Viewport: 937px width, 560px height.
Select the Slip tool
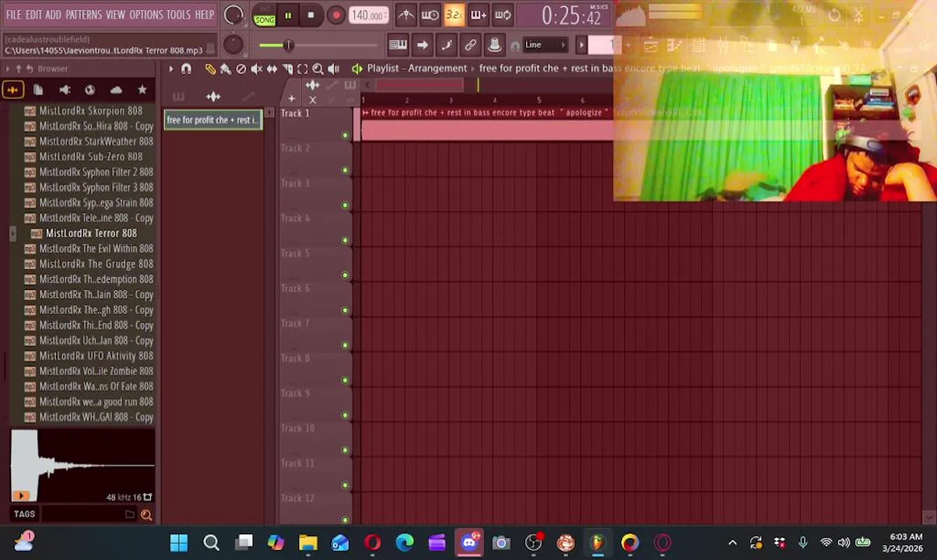pyautogui.click(x=272, y=69)
